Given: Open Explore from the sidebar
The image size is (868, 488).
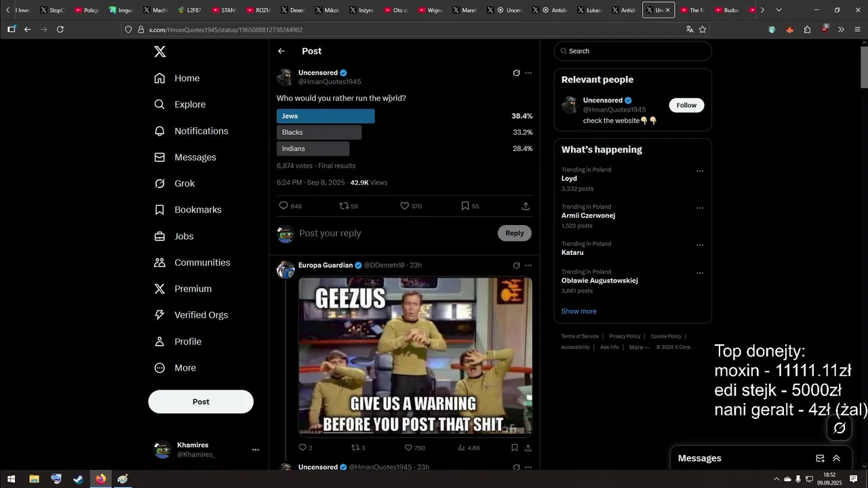Looking at the screenshot, I should 180,104.
